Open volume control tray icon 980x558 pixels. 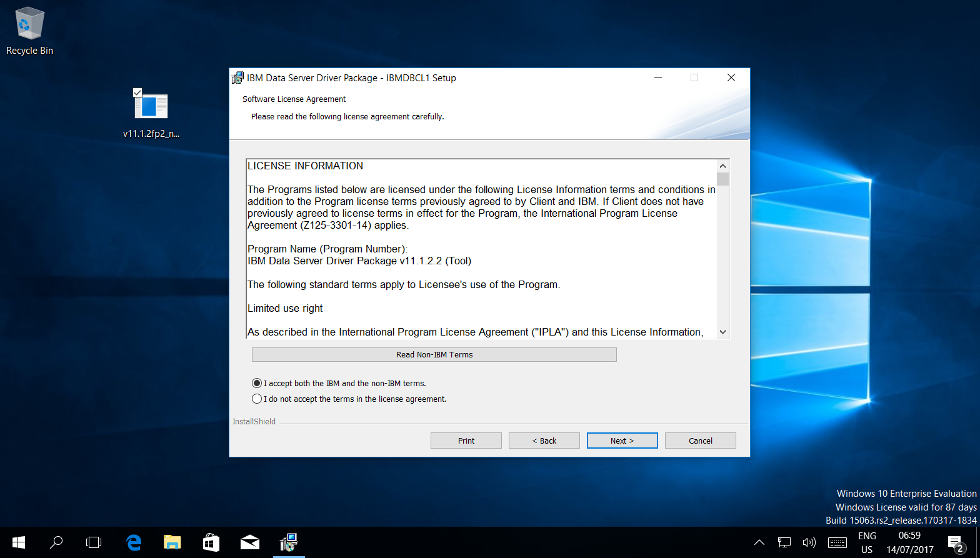(x=809, y=542)
